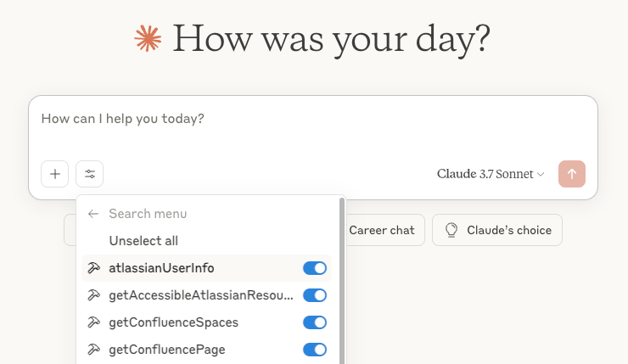Click the orange Claude starburst logo
The width and height of the screenshot is (628, 364).
tap(148, 38)
